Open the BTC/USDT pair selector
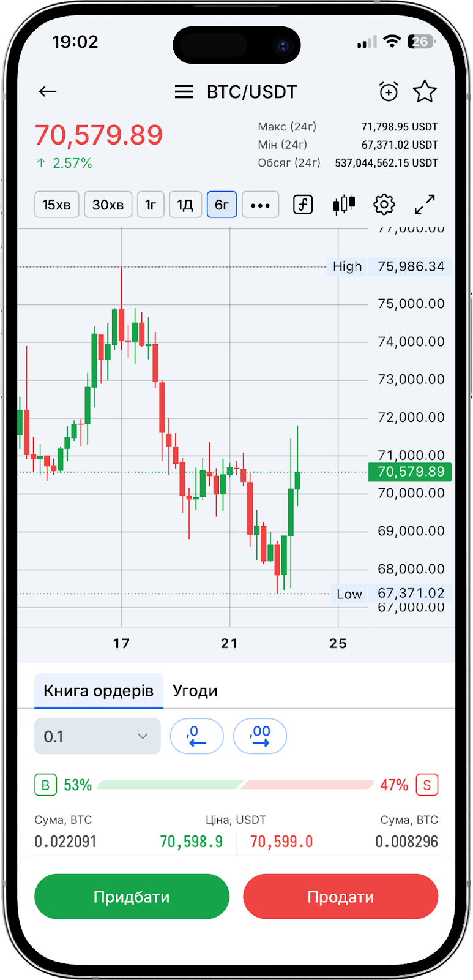The width and height of the screenshot is (473, 980). click(x=251, y=92)
